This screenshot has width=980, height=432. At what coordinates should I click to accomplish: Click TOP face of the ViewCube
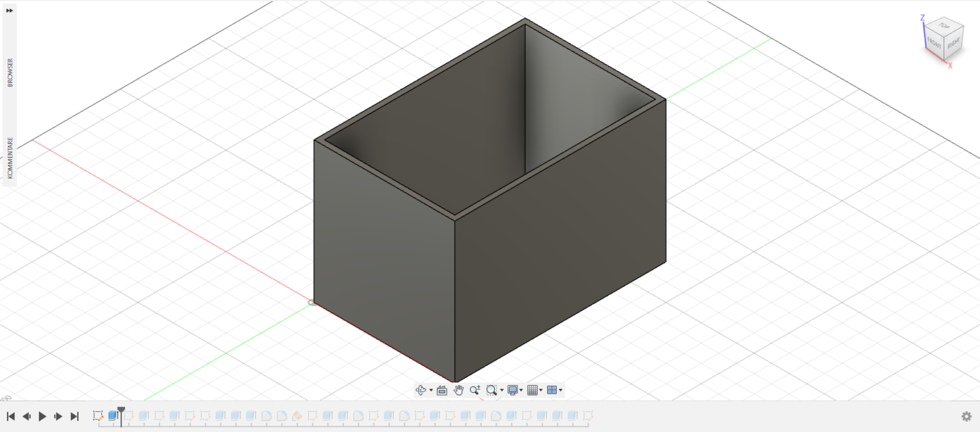(945, 26)
